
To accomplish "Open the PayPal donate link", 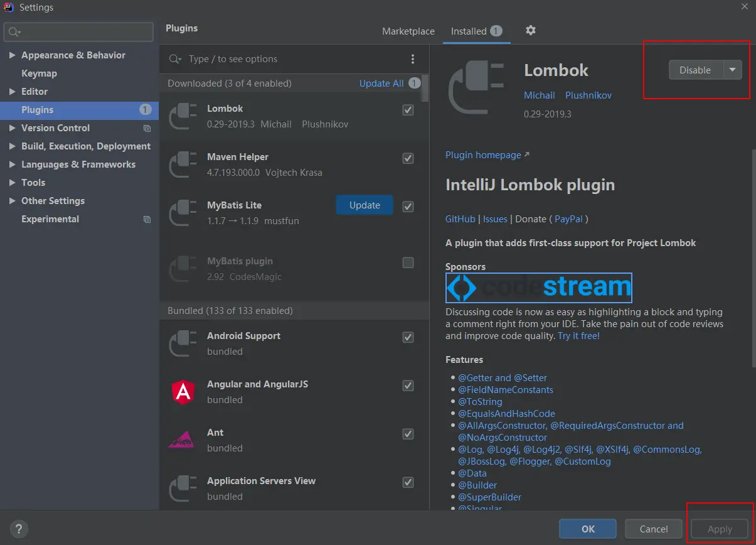I will click(x=569, y=219).
